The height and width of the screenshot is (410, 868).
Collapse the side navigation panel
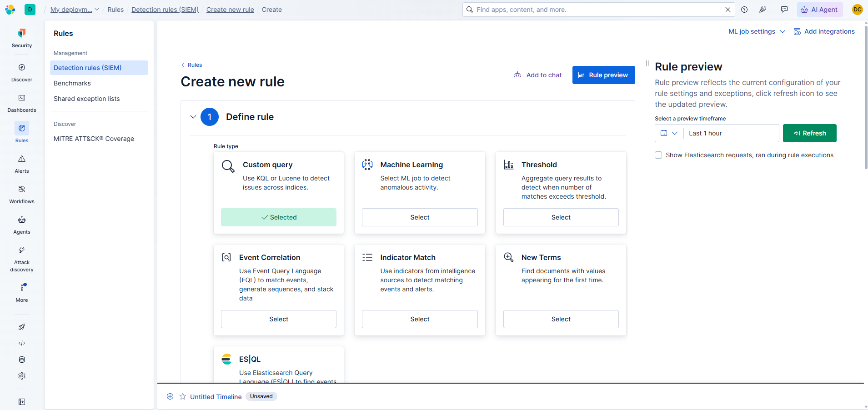[x=22, y=402]
